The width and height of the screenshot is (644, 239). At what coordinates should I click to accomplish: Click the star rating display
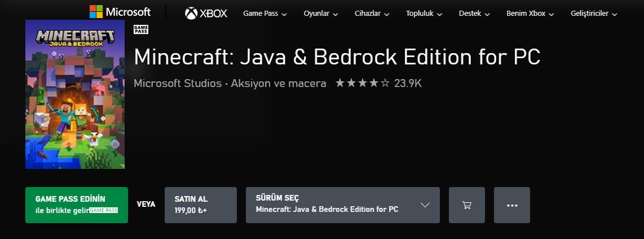point(362,84)
